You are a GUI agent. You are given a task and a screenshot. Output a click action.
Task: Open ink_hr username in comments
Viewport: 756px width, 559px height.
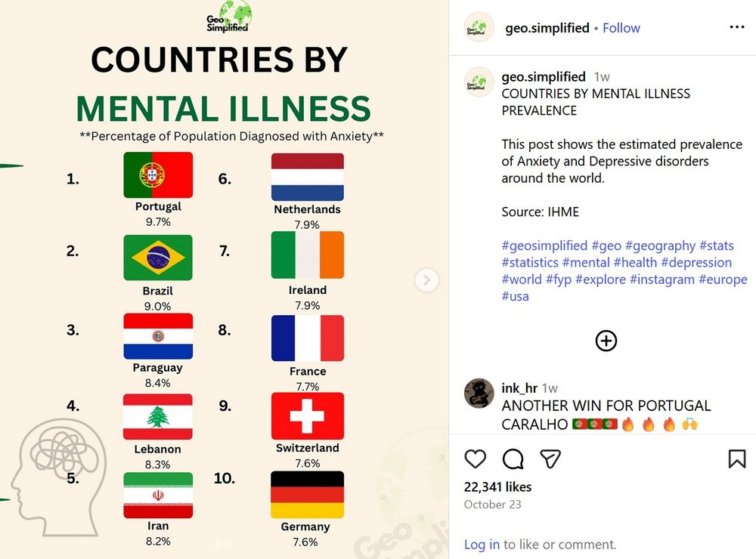point(519,388)
